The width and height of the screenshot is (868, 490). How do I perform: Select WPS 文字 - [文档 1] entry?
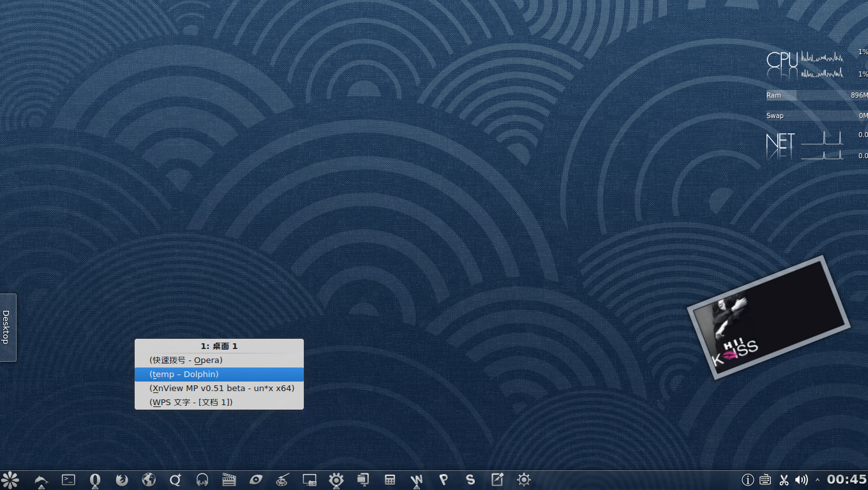click(x=219, y=402)
